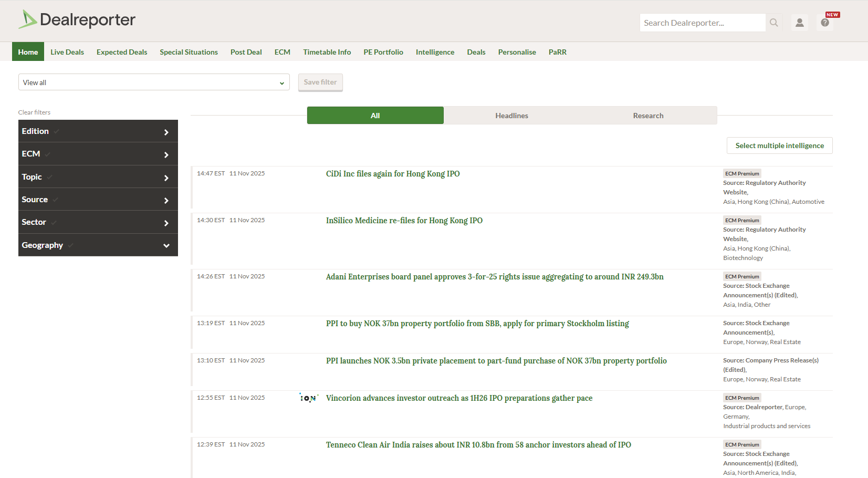The height and width of the screenshot is (478, 868).
Task: Collapse the Geography filter chevron
Action: coord(166,245)
